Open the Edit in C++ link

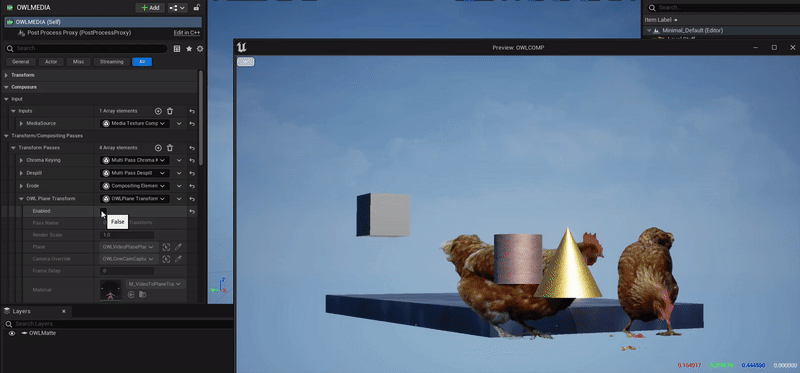point(187,33)
